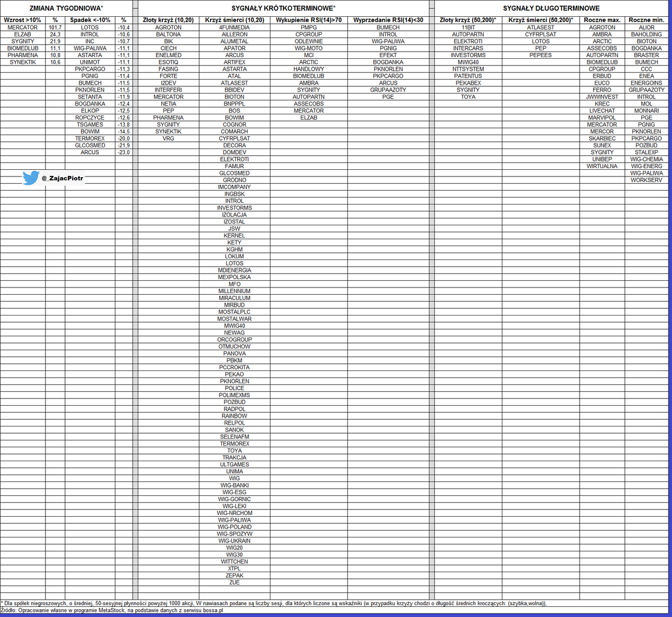Click the 'Wyprzedanie RSI(14)<30' column header
The height and width of the screenshot is (617, 672).
tap(388, 20)
